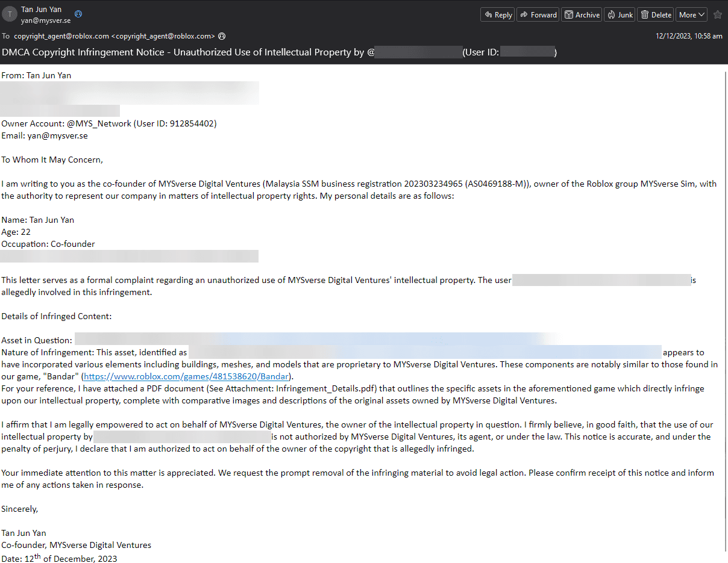Click the address book icon beside Tan Jun Yan
Screen dimensions: 728x563
(78, 14)
